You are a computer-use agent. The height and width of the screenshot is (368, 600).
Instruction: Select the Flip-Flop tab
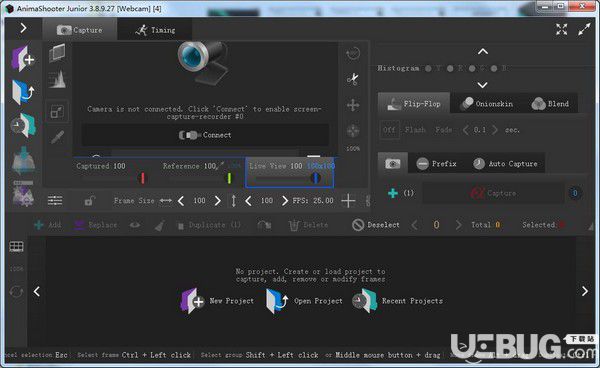(x=414, y=103)
